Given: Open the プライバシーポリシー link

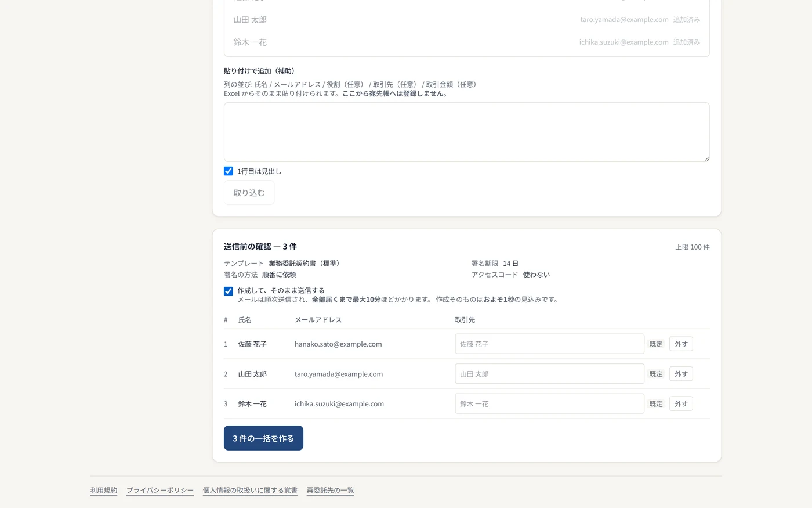Looking at the screenshot, I should (160, 491).
